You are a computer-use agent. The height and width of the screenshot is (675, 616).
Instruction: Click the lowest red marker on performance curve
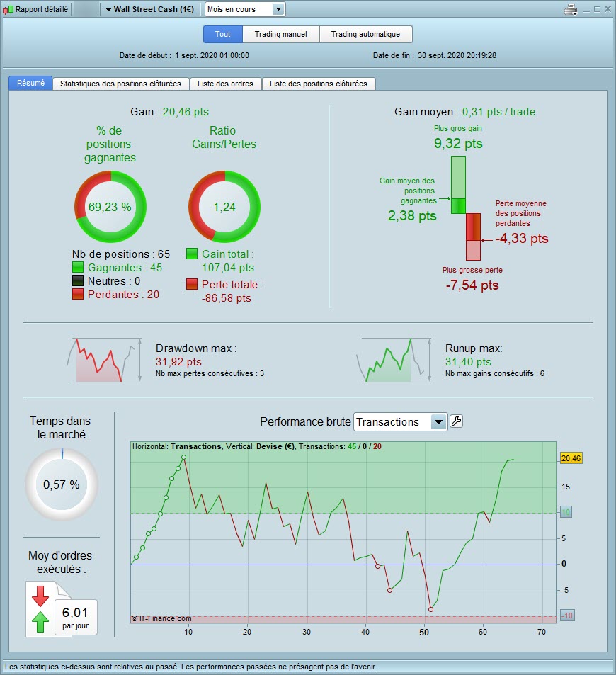point(430,609)
